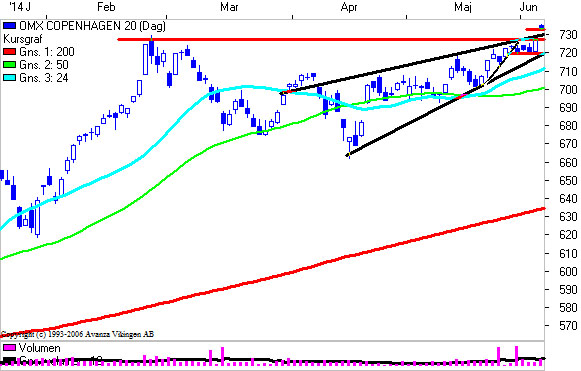Screen dimensions: 581x371
Task: Click the green Gns. 2: 50 swatch
Action: click(10, 64)
